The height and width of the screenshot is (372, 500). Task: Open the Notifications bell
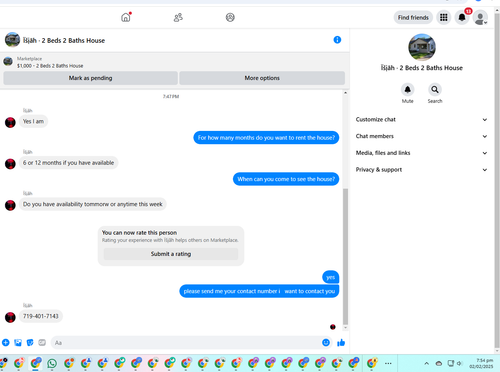pyautogui.click(x=462, y=17)
